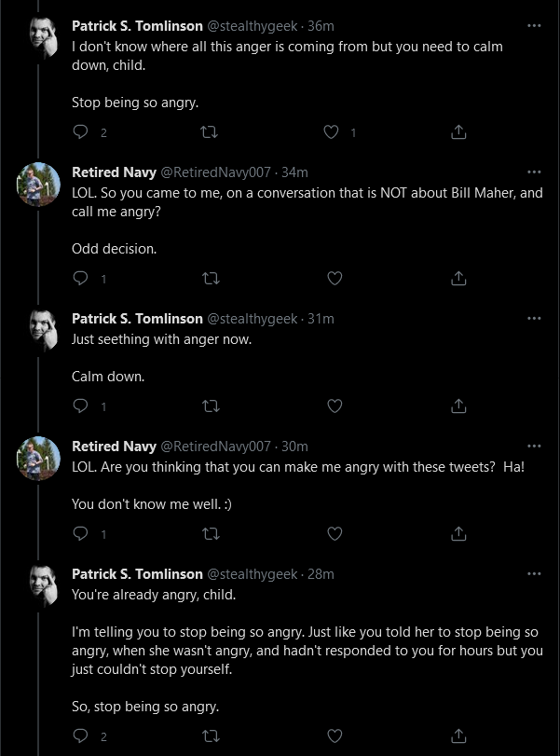Open the Retired Navy avatar on the 30m tweet

(x=38, y=458)
